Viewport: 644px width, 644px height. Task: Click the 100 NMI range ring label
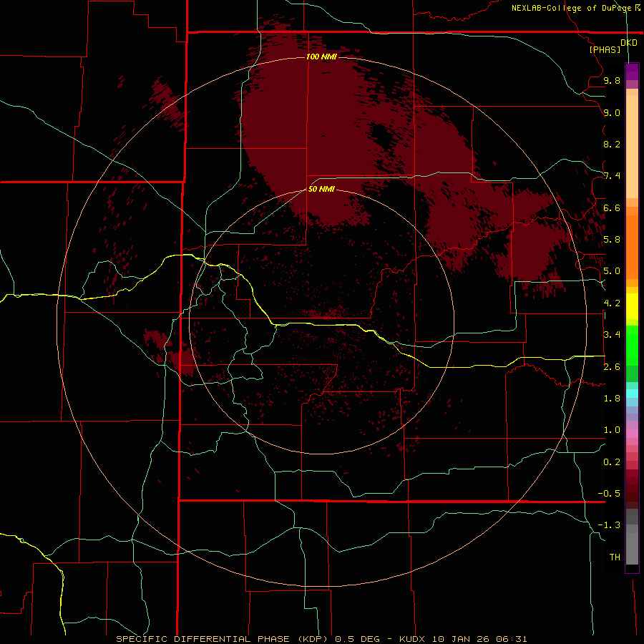(x=321, y=57)
